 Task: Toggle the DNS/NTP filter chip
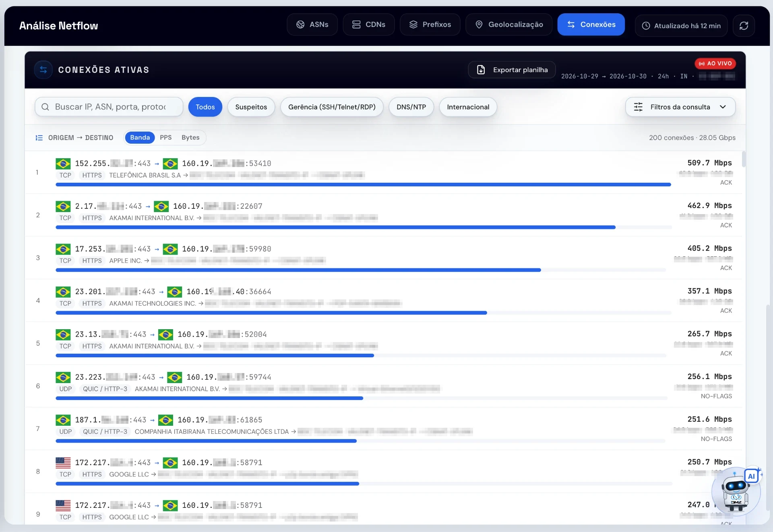tap(411, 107)
